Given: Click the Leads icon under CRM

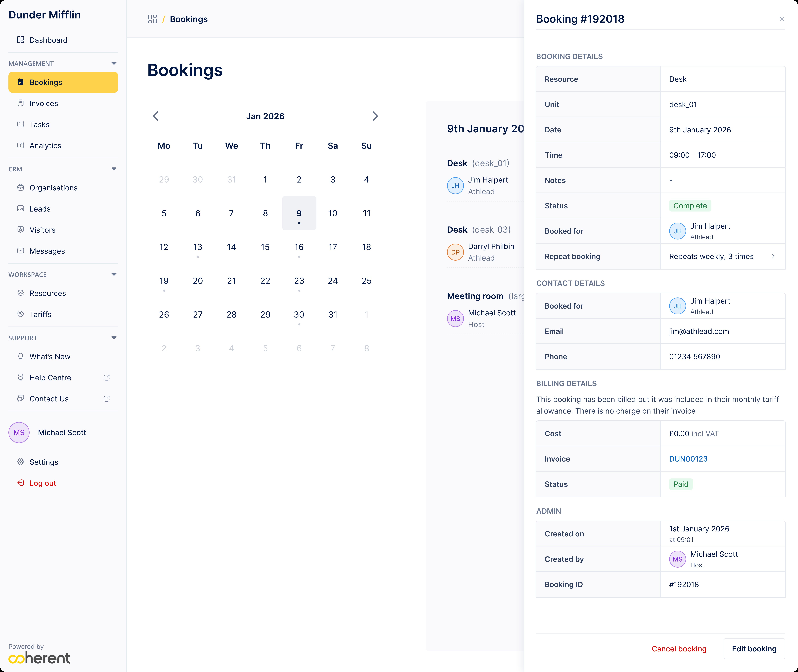Looking at the screenshot, I should (21, 208).
